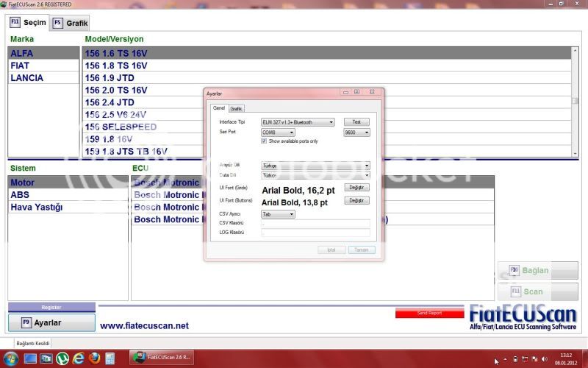Screen dimensions: 588x368
Task: Click the F11 Scan button
Action: [538, 291]
